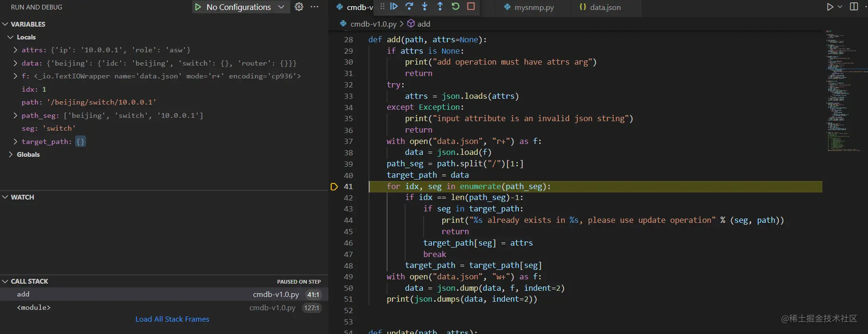Collapse the Locals scope

[x=10, y=37]
